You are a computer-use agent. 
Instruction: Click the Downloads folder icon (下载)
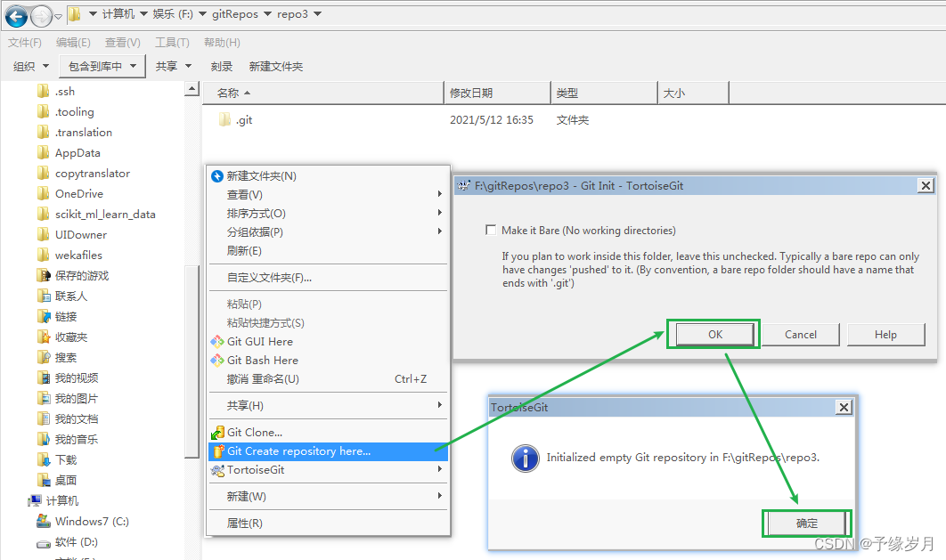44,460
